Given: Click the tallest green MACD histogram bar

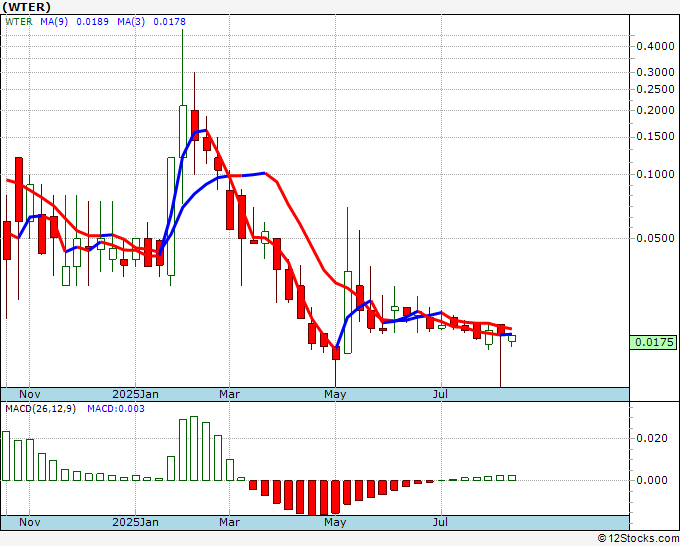Looking at the screenshot, I should tap(194, 448).
